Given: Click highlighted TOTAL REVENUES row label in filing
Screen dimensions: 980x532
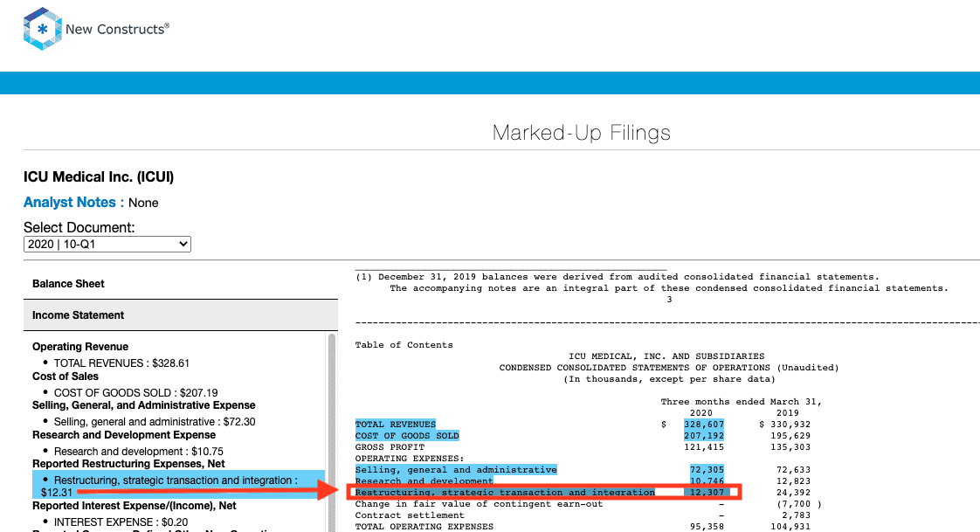Looking at the screenshot, I should click(x=396, y=424).
